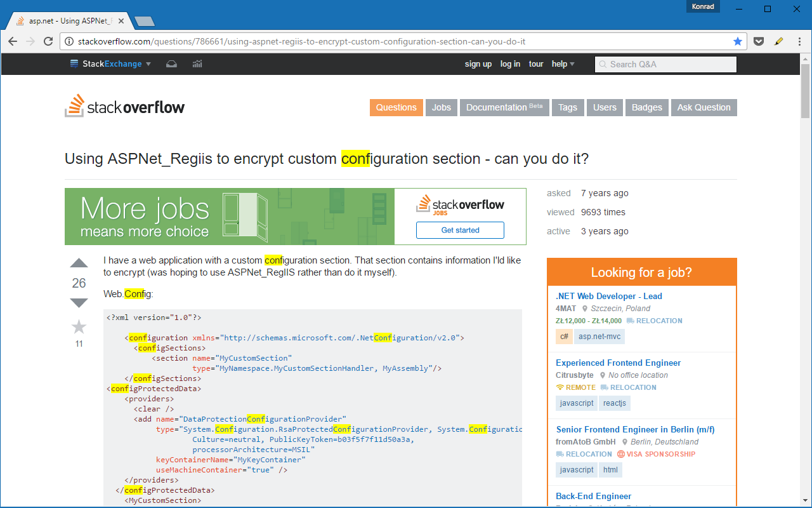Open the StackExchange site switcher dropdown
This screenshot has height=508, width=812.
click(x=110, y=63)
